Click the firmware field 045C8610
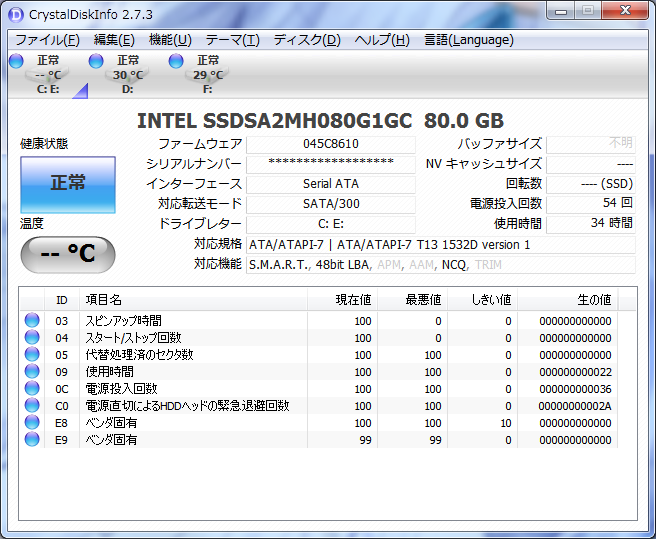The height and width of the screenshot is (539, 656). click(331, 144)
